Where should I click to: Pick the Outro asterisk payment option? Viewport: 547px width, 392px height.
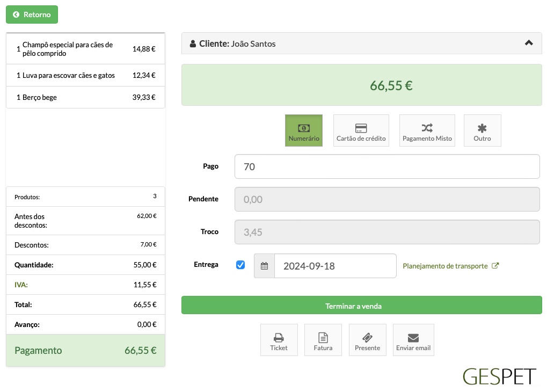pos(483,130)
